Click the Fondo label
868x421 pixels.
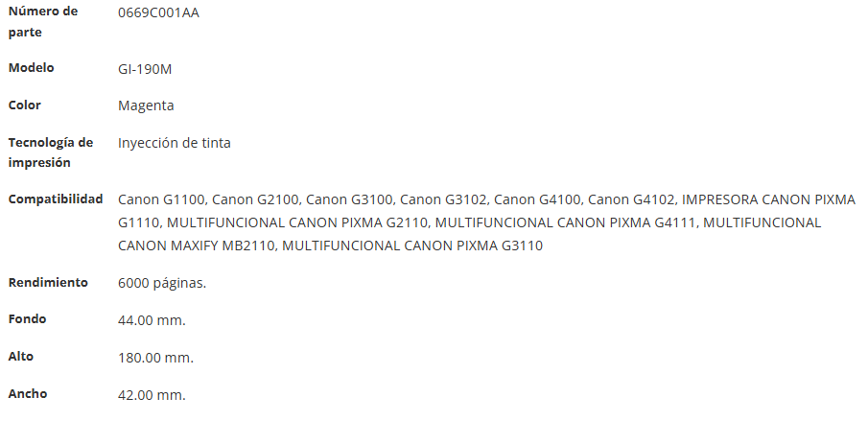pos(27,318)
